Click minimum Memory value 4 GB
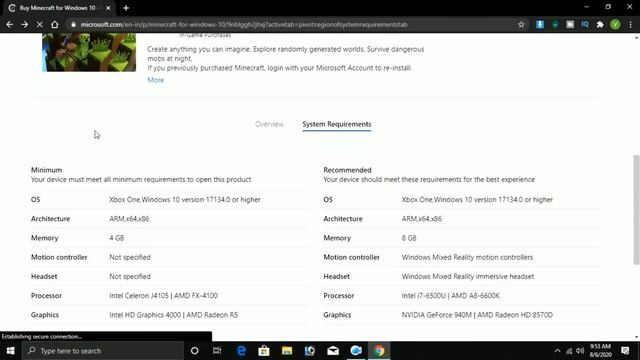 click(116, 238)
